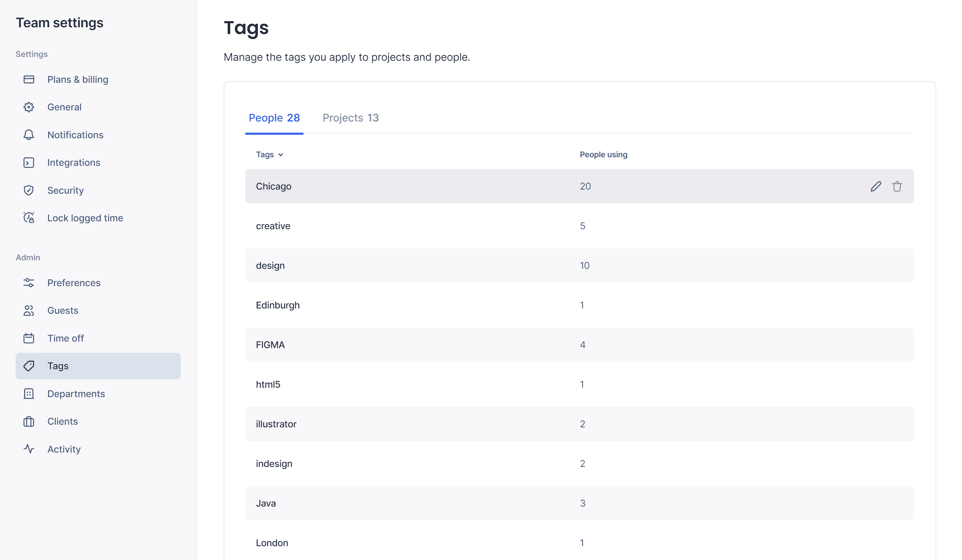
Task: Open Preferences in Admin section
Action: pyautogui.click(x=74, y=283)
